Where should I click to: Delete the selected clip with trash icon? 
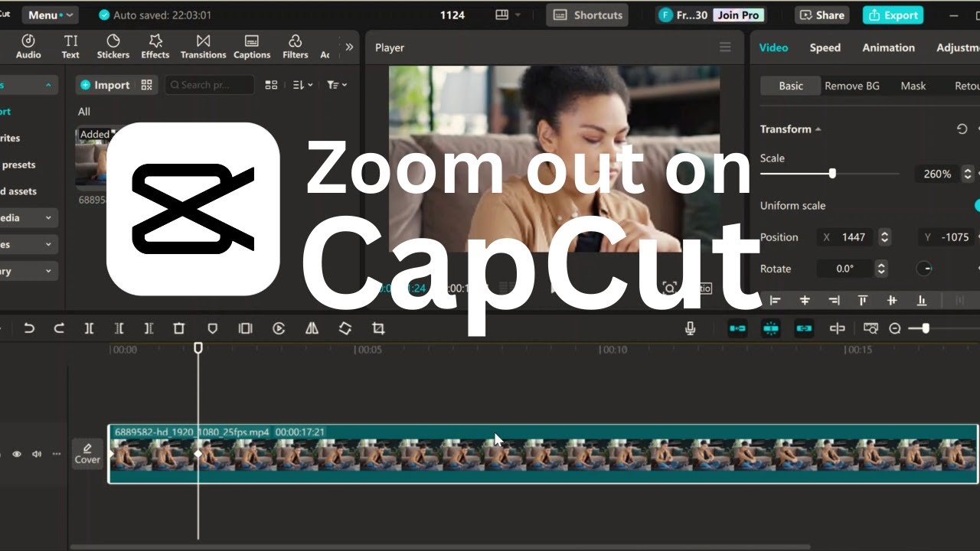[178, 328]
